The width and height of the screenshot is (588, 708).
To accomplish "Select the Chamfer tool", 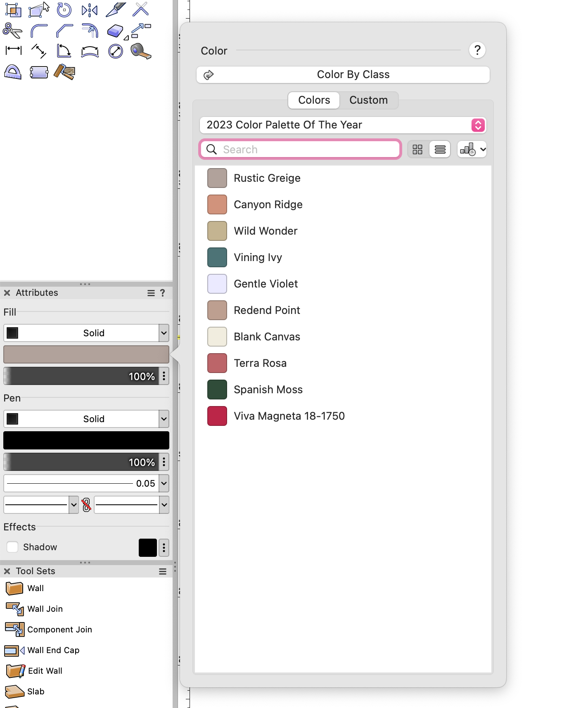I will coord(64,31).
